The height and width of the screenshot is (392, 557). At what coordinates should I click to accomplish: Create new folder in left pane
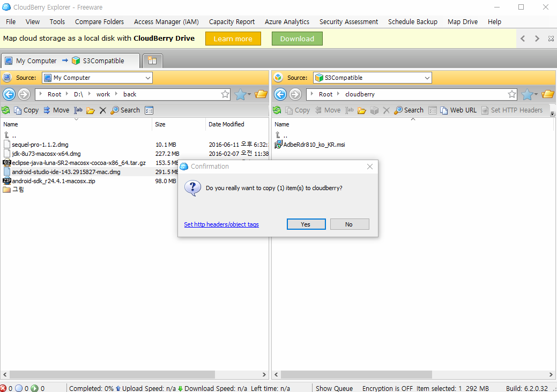click(x=90, y=110)
